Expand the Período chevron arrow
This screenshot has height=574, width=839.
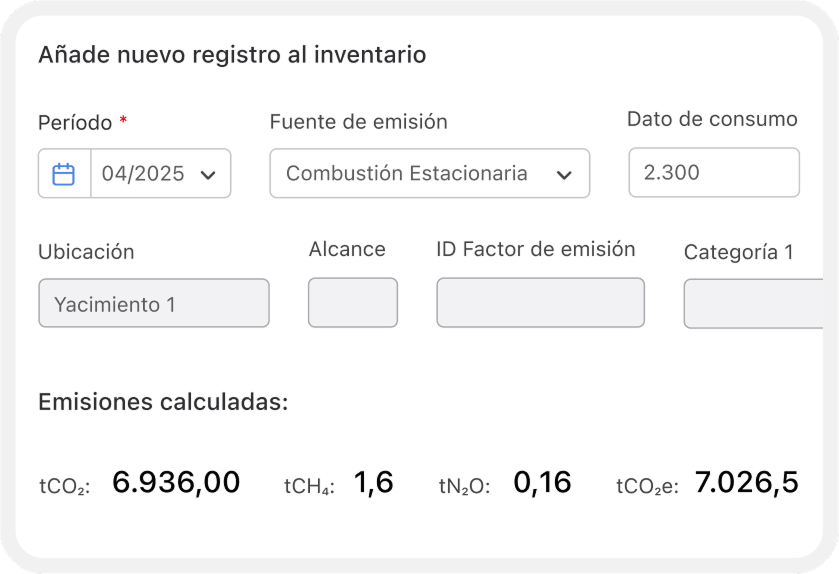208,175
